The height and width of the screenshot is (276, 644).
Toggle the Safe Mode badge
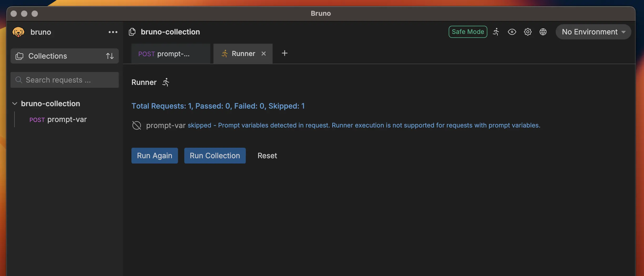click(468, 32)
